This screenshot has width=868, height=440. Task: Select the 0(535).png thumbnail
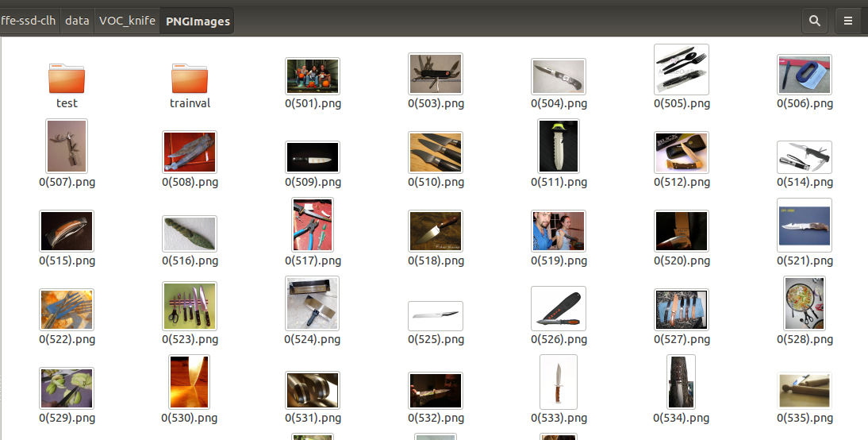click(805, 390)
